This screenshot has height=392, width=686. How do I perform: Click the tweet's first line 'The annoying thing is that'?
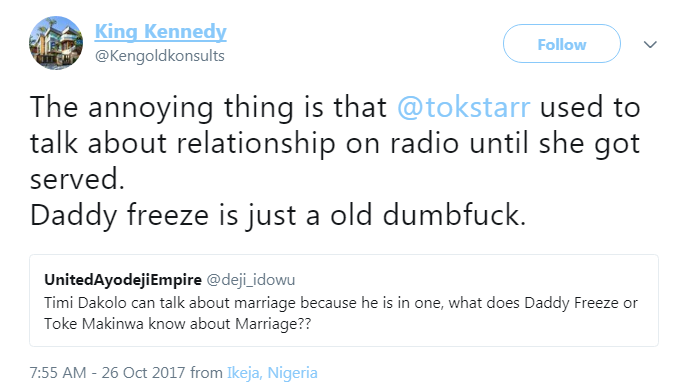click(x=208, y=107)
